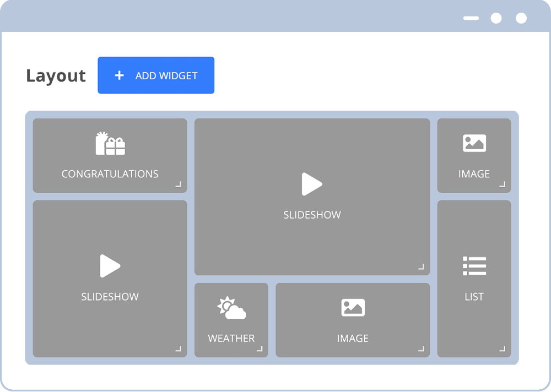
Task: Click resize handle of center Slideshow widget
Action: tap(422, 266)
